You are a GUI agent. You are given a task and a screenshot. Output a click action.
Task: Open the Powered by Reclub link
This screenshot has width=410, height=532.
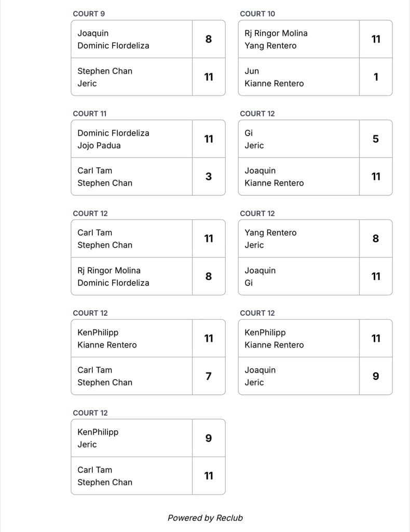pyautogui.click(x=205, y=518)
